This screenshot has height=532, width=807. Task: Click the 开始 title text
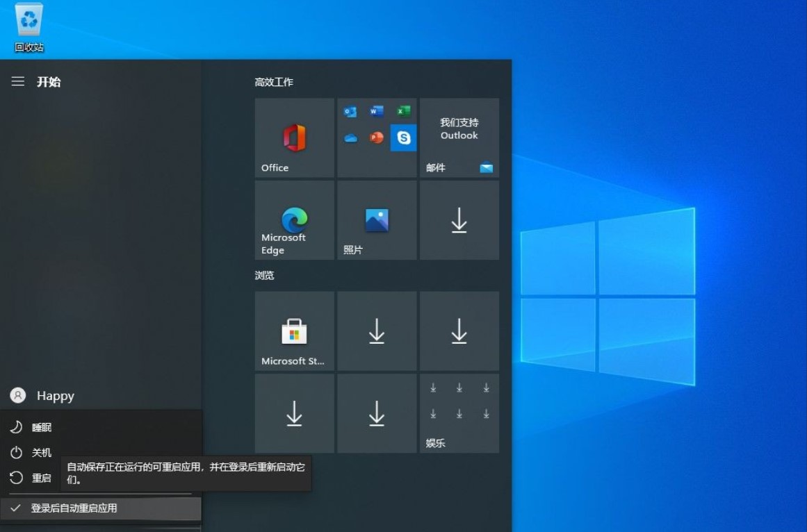49,82
